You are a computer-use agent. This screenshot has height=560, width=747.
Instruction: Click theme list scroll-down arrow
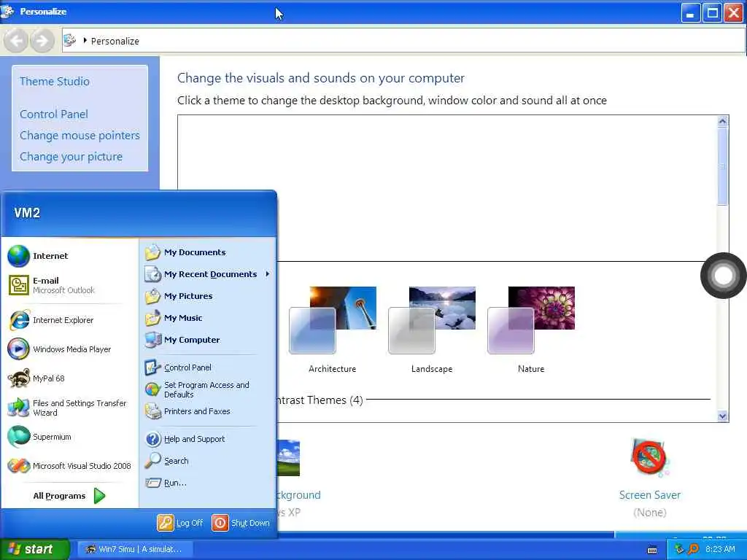point(722,416)
